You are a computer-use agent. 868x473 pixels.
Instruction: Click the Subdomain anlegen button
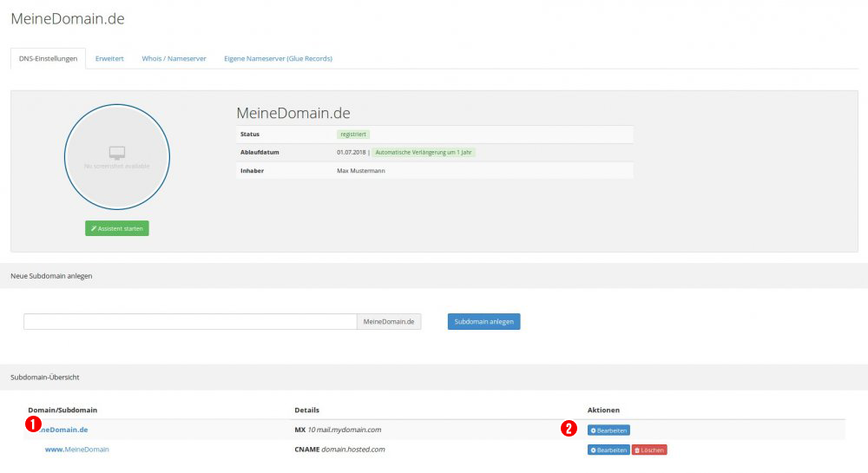pyautogui.click(x=483, y=321)
